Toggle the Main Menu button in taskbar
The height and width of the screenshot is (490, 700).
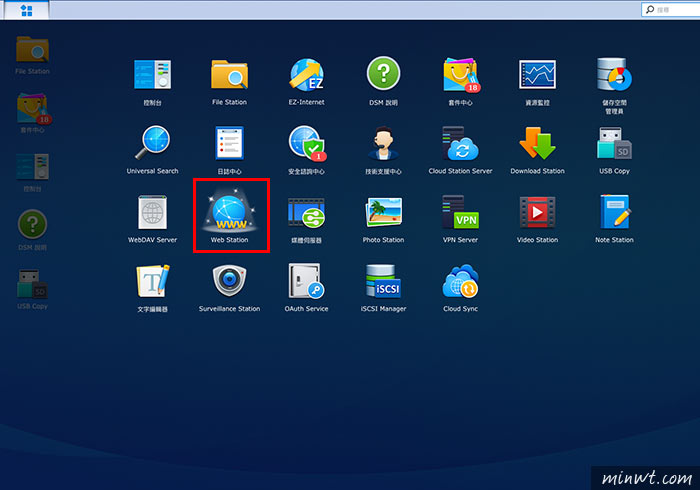click(x=27, y=10)
